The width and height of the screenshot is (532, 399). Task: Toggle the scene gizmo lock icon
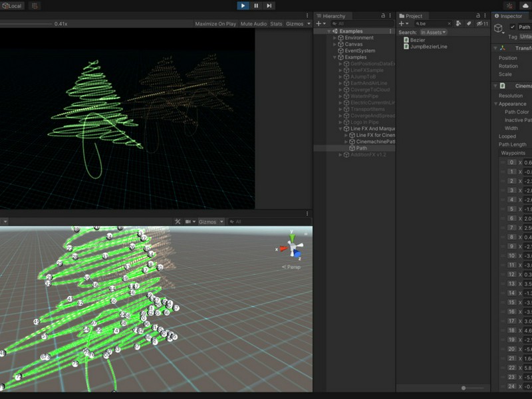click(x=306, y=234)
